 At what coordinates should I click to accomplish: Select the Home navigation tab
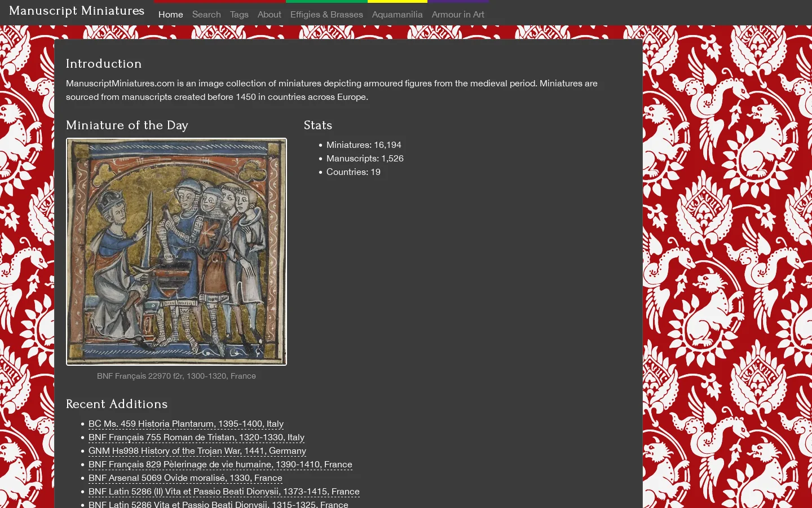171,14
